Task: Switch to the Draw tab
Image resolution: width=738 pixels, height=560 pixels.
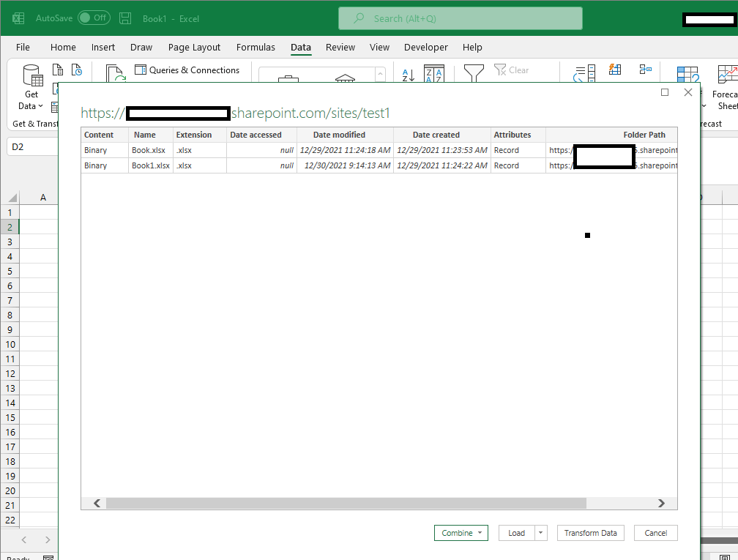Action: (x=141, y=47)
